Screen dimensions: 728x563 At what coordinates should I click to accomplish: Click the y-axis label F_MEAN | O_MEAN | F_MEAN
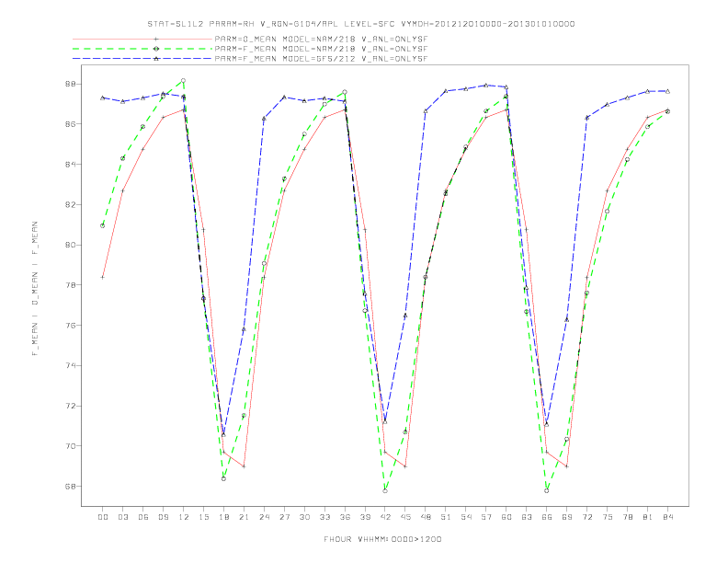(35, 289)
